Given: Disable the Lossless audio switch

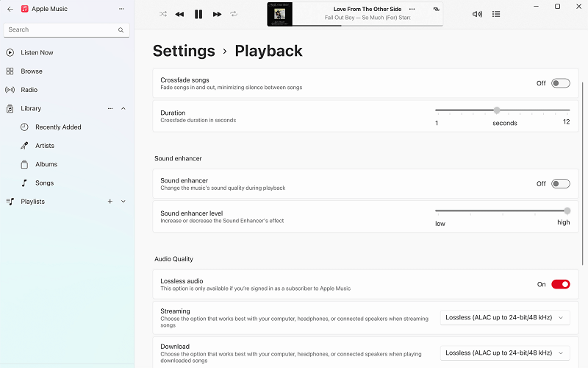Looking at the screenshot, I should click(x=560, y=284).
